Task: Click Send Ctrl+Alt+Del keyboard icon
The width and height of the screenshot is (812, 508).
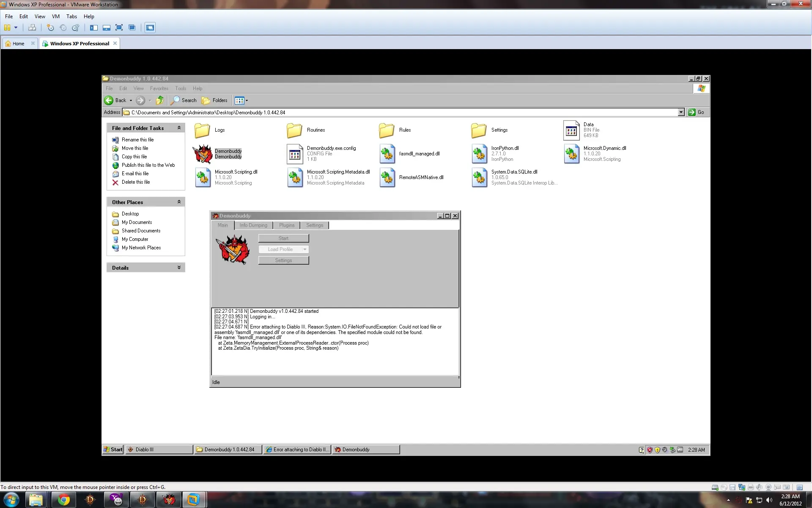Action: (x=32, y=28)
